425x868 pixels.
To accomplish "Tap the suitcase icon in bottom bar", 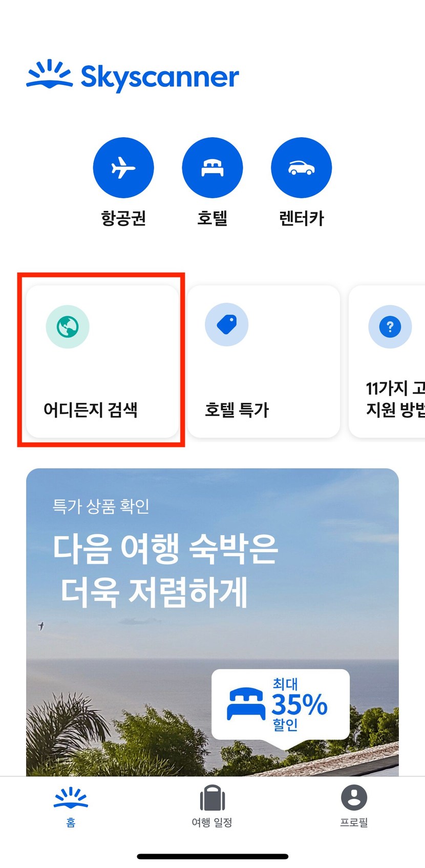I will [x=213, y=798].
